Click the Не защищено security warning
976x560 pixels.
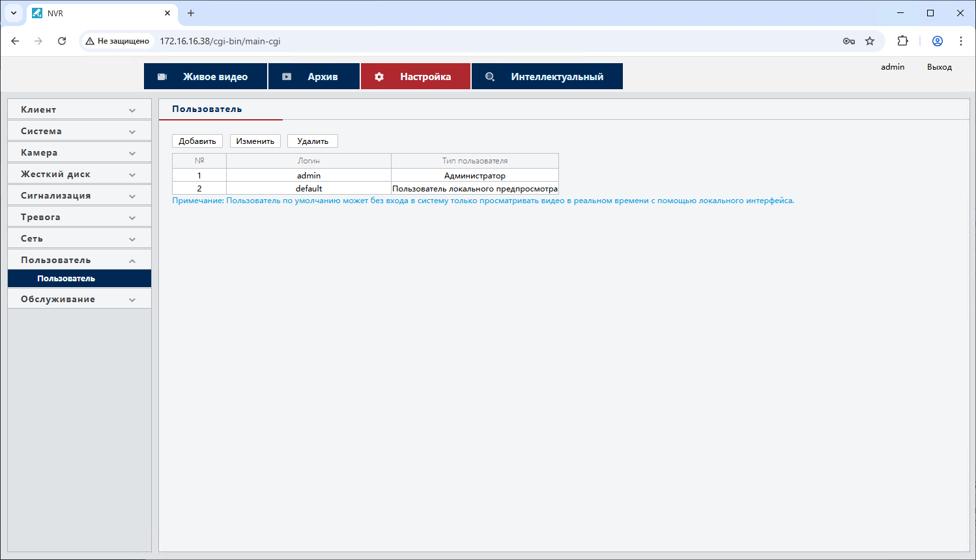(x=117, y=41)
